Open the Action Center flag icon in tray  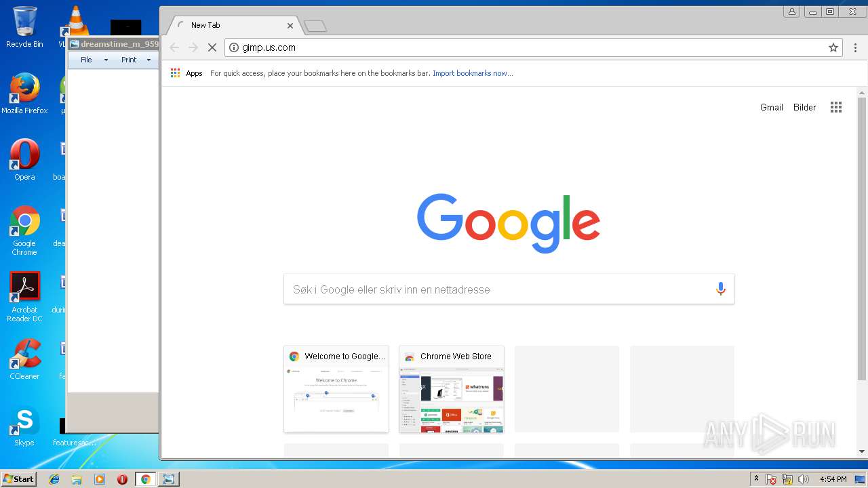771,479
